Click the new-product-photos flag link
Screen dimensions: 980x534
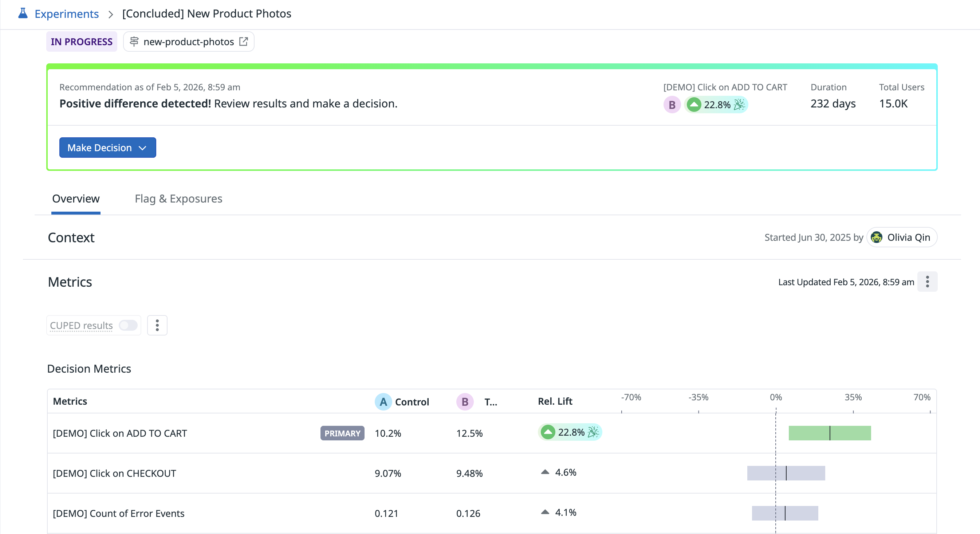(x=188, y=42)
